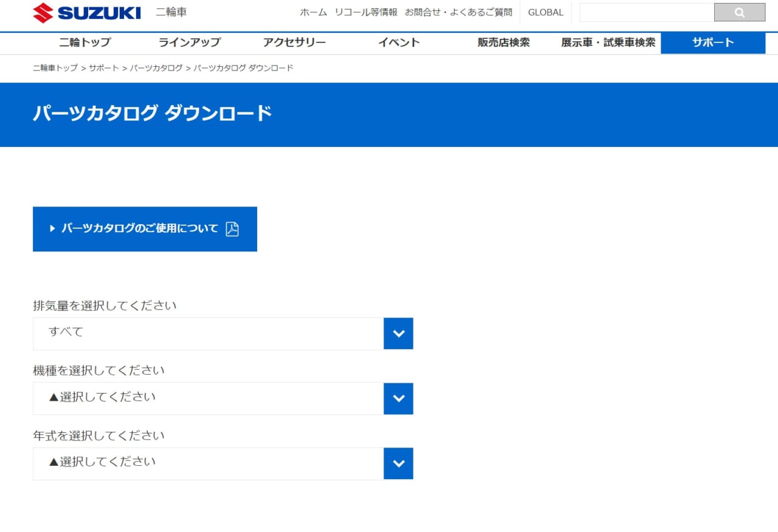Click the search magnifier button
Image resolution: width=778 pixels, height=532 pixels.
(x=740, y=12)
